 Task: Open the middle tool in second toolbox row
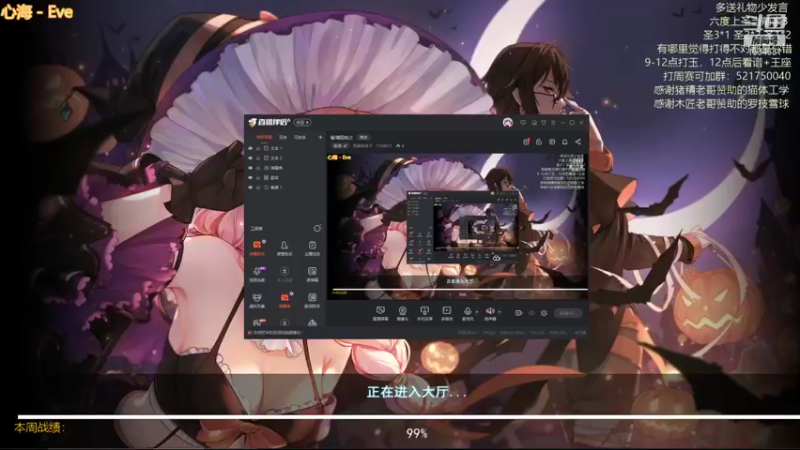284,274
